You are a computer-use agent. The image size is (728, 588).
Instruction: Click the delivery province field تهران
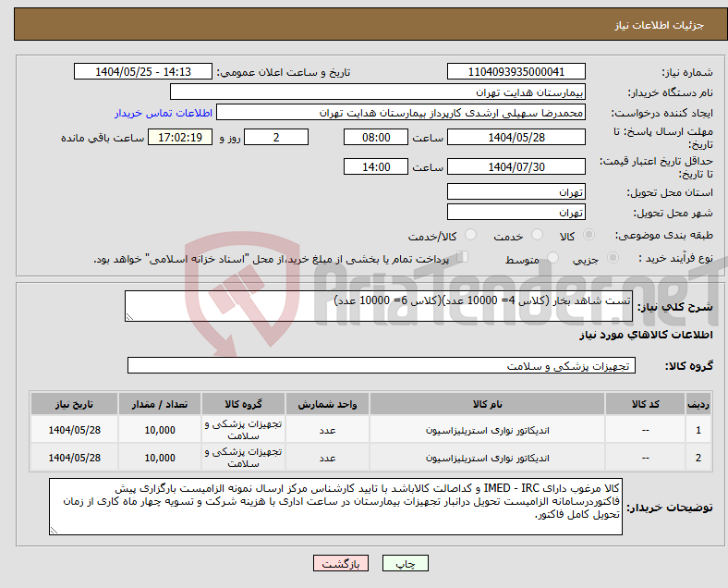coord(516,191)
